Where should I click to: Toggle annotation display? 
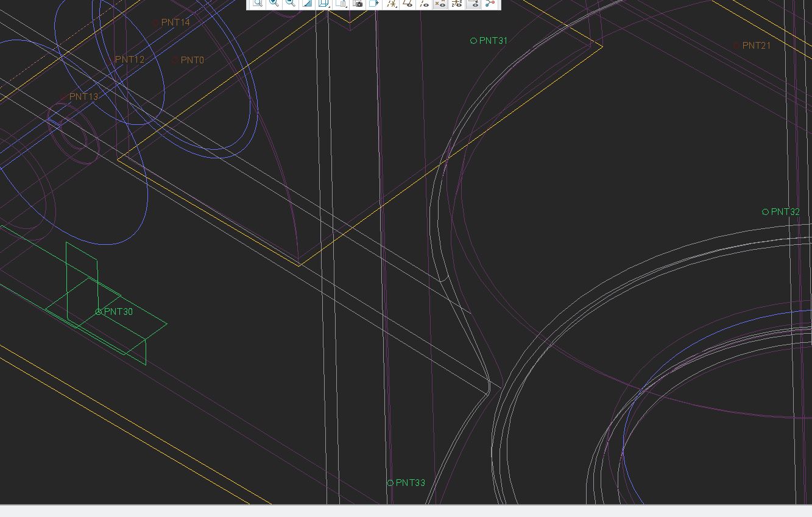(473, 3)
